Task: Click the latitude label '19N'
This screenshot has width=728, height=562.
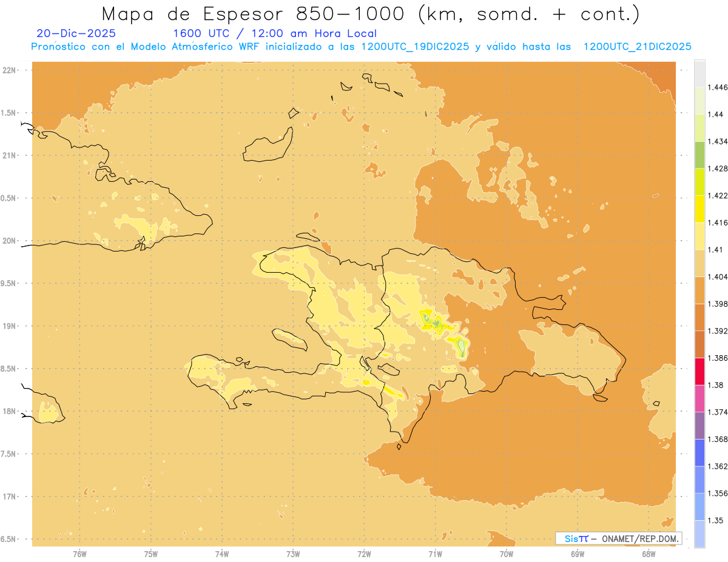Action: (x=9, y=326)
